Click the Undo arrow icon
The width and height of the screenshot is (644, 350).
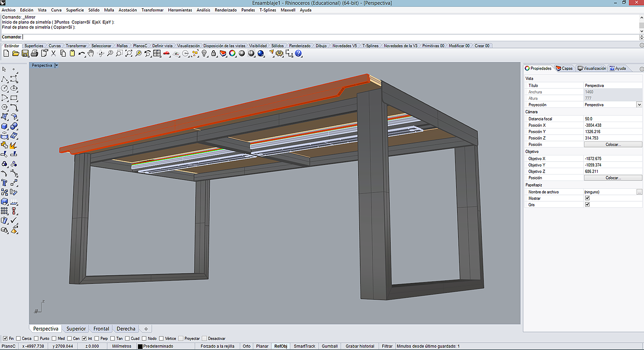(81, 53)
